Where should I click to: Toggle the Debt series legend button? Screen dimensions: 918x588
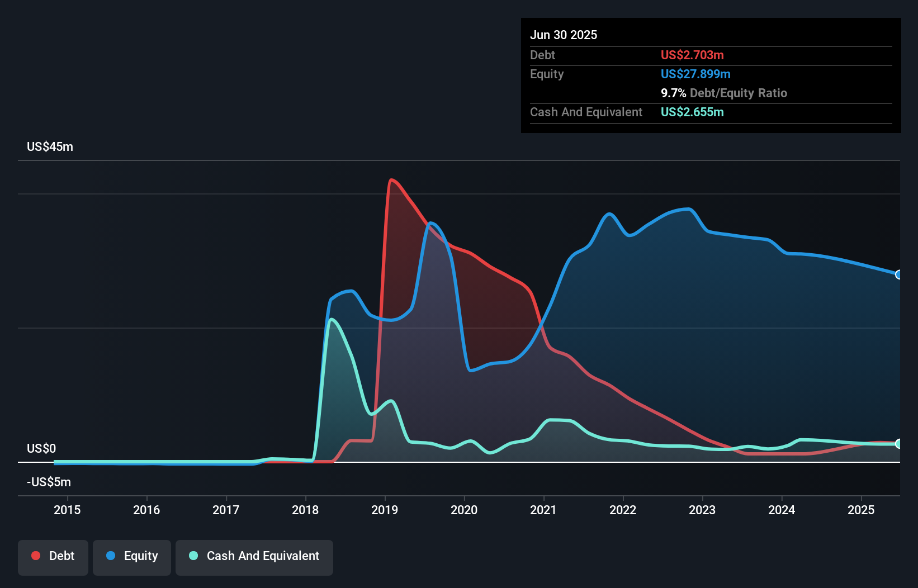click(x=53, y=557)
